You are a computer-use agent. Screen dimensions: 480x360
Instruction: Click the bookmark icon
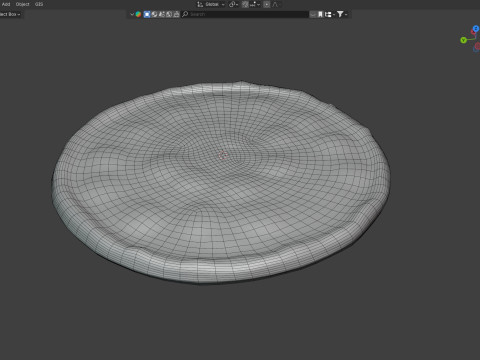(320, 14)
